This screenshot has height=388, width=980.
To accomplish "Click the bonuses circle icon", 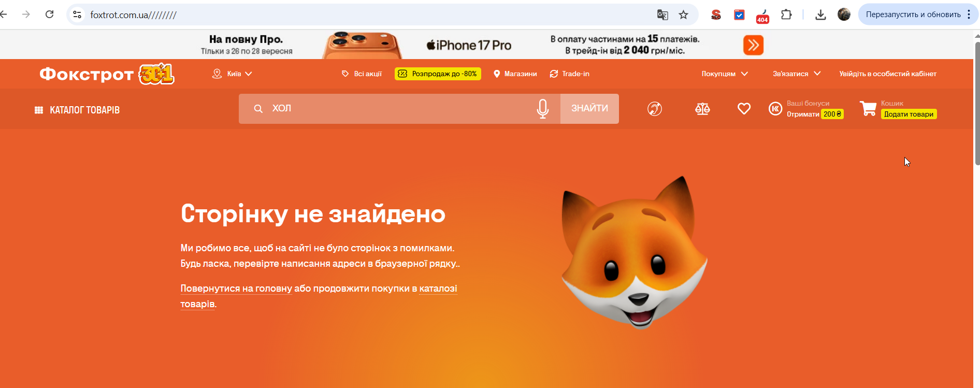I will click(775, 108).
